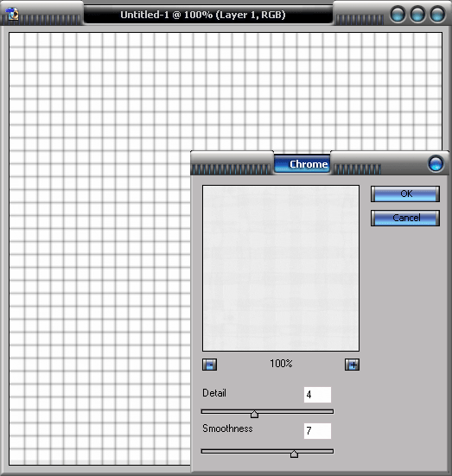Confirm the Chrome filter with OK

pyautogui.click(x=405, y=194)
